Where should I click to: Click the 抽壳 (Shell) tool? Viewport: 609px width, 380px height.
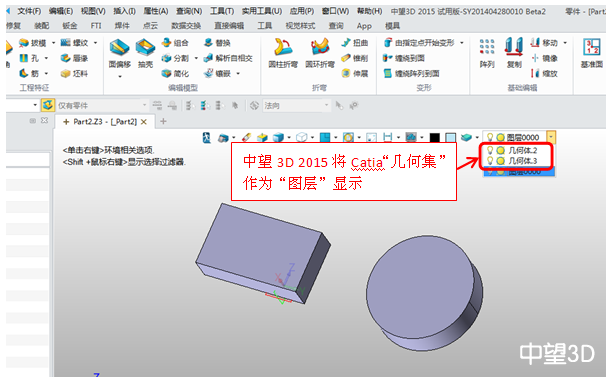[145, 54]
